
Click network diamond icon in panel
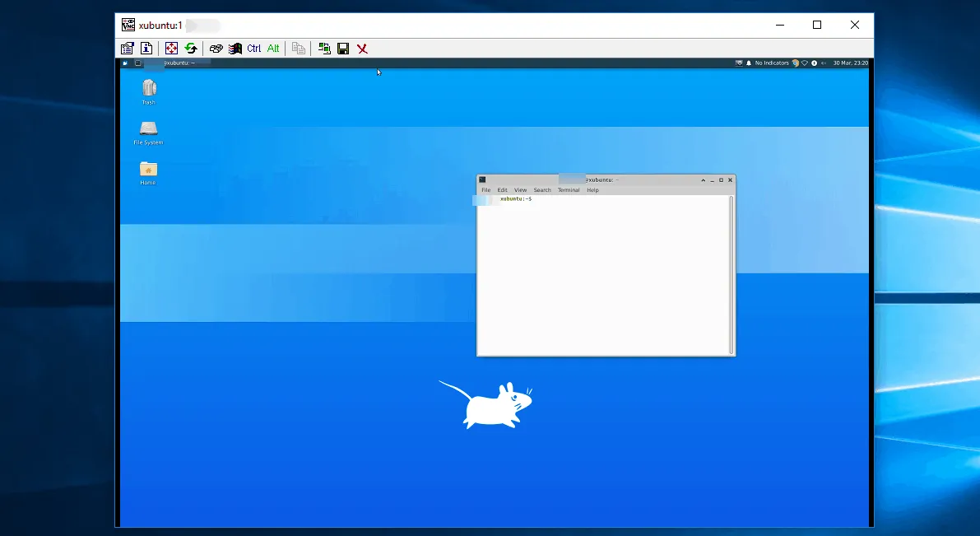tap(805, 63)
